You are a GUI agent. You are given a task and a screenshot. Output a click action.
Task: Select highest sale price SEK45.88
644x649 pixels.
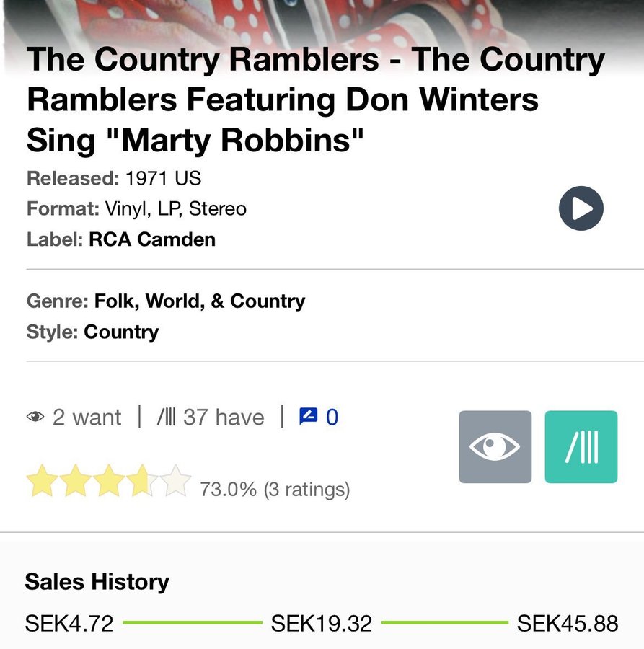coord(568,623)
